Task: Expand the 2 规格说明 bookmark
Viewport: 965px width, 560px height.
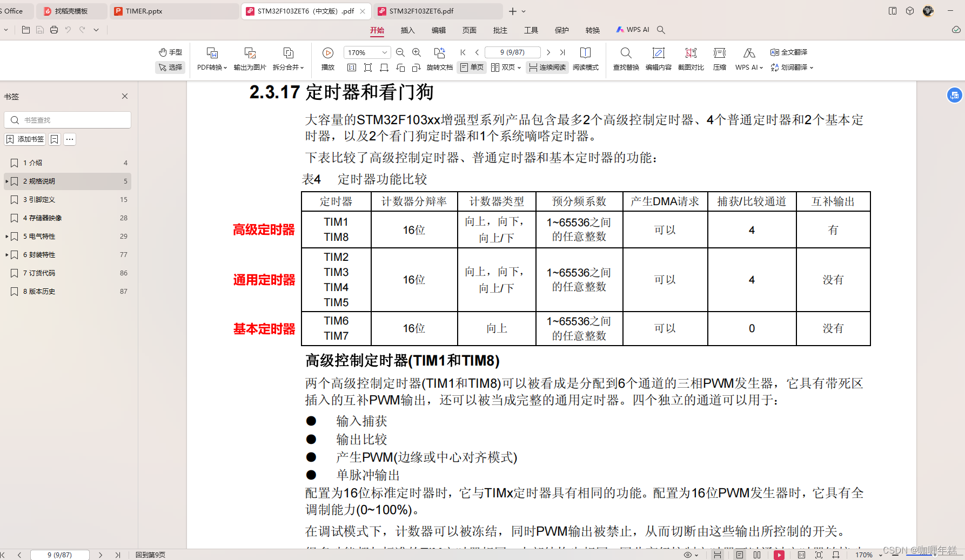Action: (x=6, y=181)
